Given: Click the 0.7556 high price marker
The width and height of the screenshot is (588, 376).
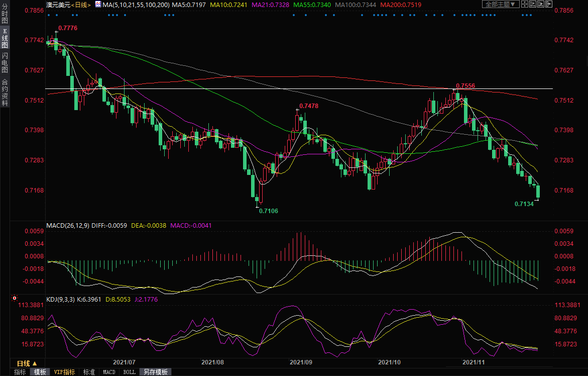Looking at the screenshot, I should click(x=465, y=86).
